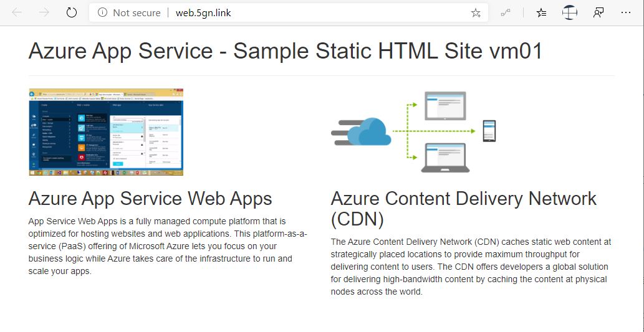Viewport: 644px width, 332px height.
Task: Click the page title 'Sample Static HTML Site vm01'
Action: pos(387,51)
